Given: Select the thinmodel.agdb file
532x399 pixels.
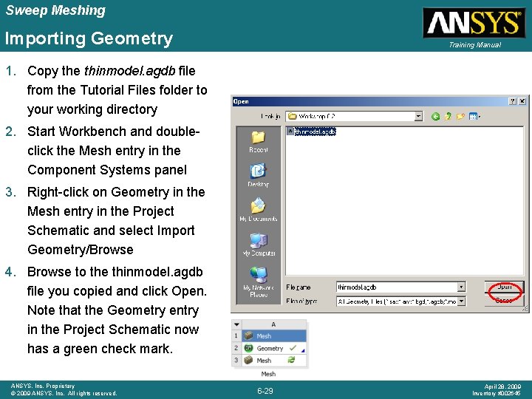Looking at the screenshot, I should (312, 132).
